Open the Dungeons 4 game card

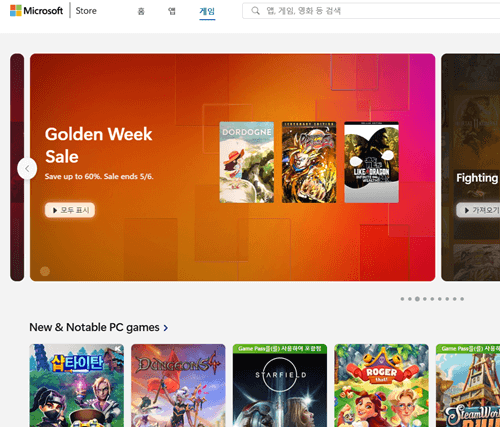click(x=178, y=385)
